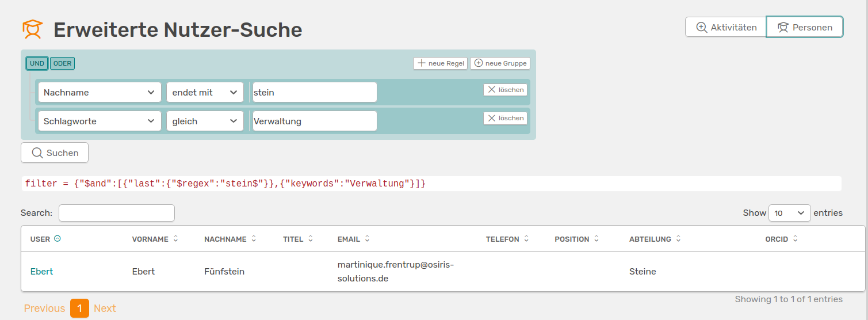The image size is (868, 320).
Task: Click the table Search input field
Action: [117, 213]
